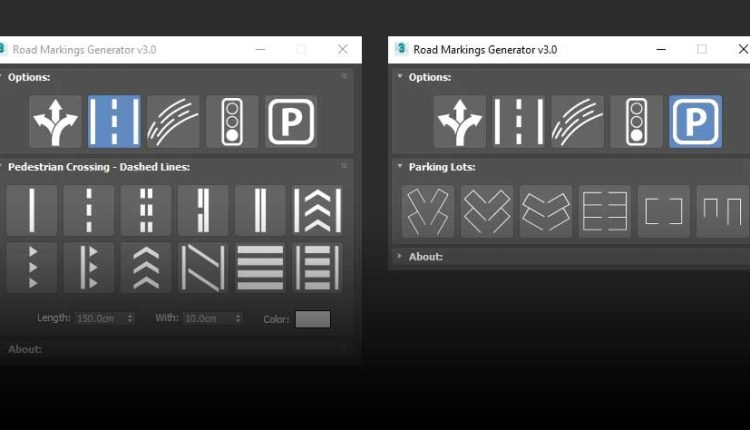The image size is (750, 430).
Task: Toggle parking P icon in left window
Action: (x=291, y=122)
